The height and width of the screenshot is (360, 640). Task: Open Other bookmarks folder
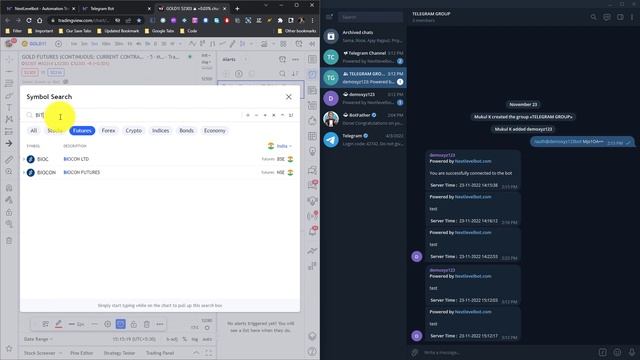pos(297,31)
